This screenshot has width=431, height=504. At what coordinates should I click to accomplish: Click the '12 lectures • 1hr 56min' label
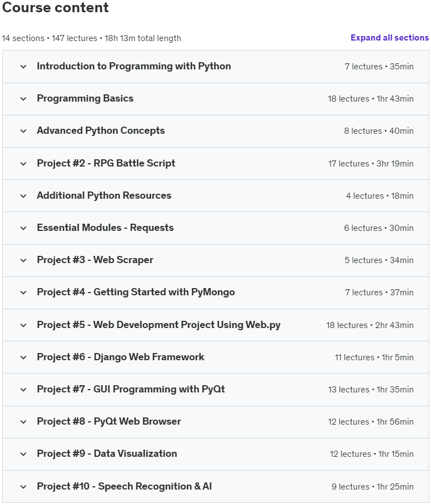click(x=371, y=421)
